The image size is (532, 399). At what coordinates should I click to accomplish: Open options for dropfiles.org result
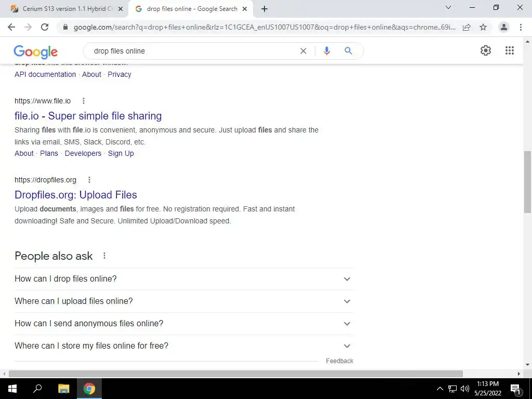(89, 180)
